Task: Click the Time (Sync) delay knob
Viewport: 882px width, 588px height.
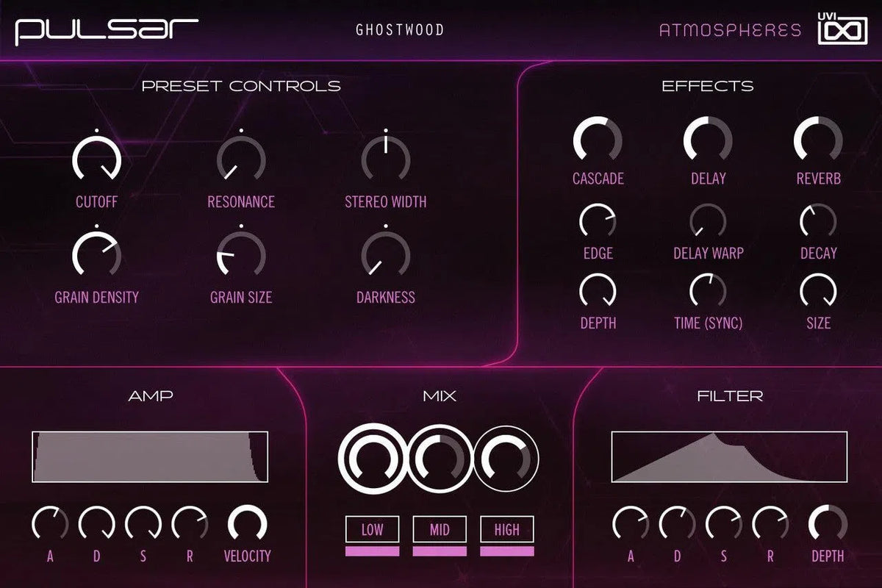Action: (708, 290)
